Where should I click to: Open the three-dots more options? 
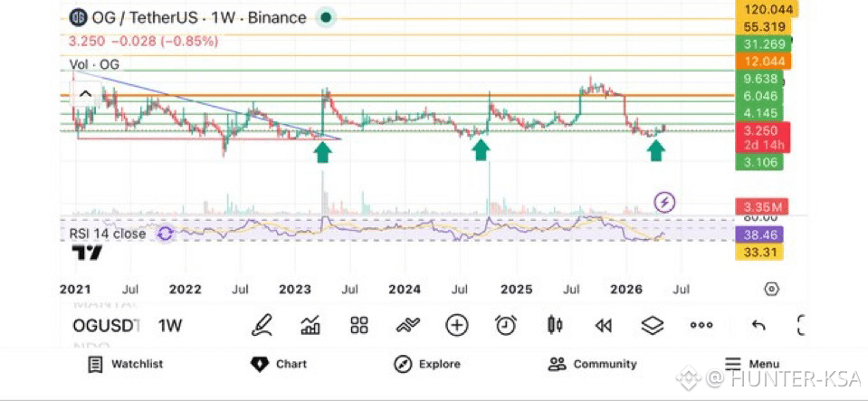pyautogui.click(x=701, y=325)
